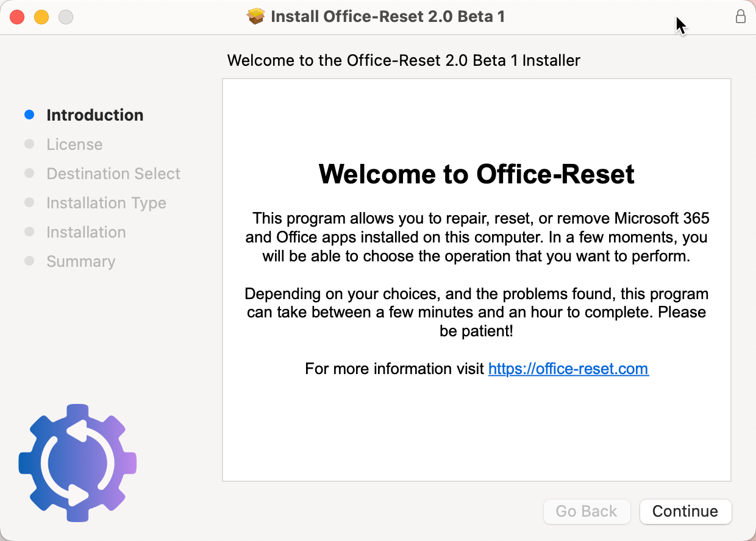This screenshot has width=756, height=541.
Task: Select the License step in sidebar
Action: (x=74, y=144)
